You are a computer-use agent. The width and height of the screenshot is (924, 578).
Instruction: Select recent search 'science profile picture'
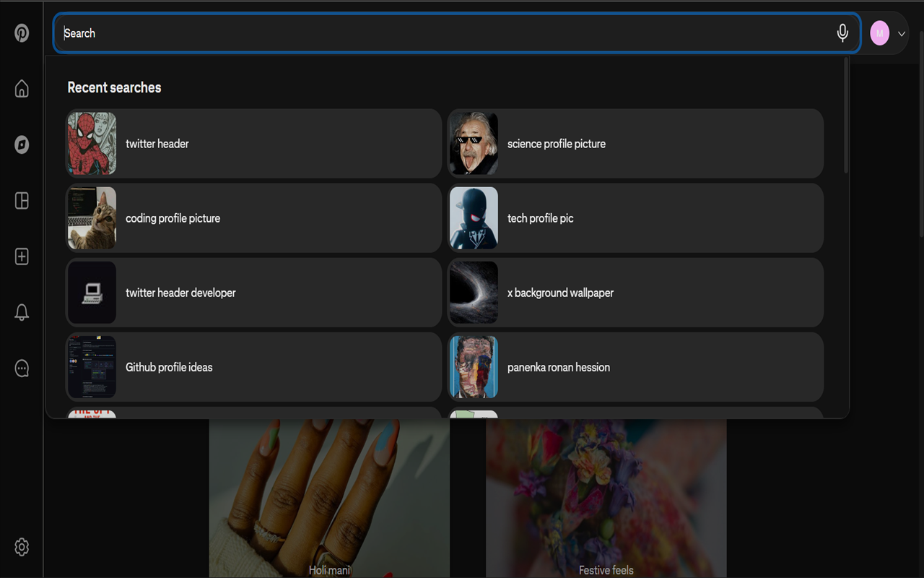(x=635, y=144)
